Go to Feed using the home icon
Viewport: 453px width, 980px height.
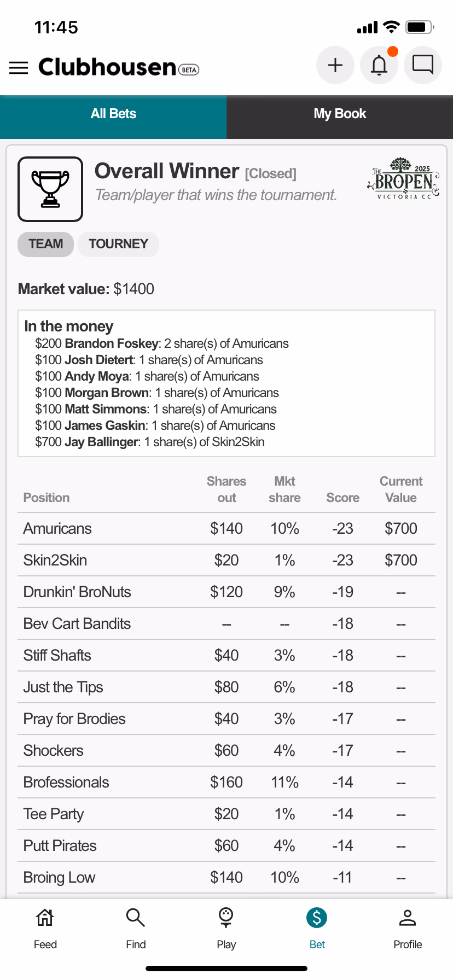coord(45,928)
